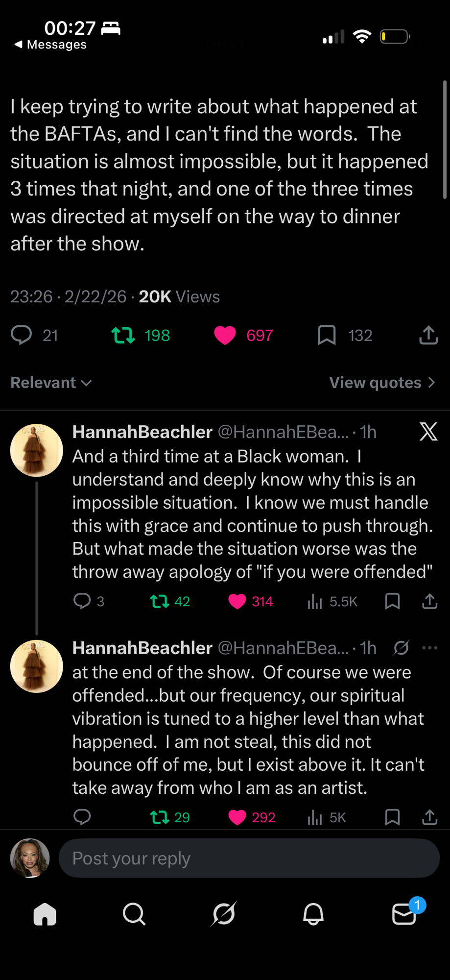The width and height of the screenshot is (450, 980).
Task: Open the Notifications bell tab
Action: pos(313,914)
